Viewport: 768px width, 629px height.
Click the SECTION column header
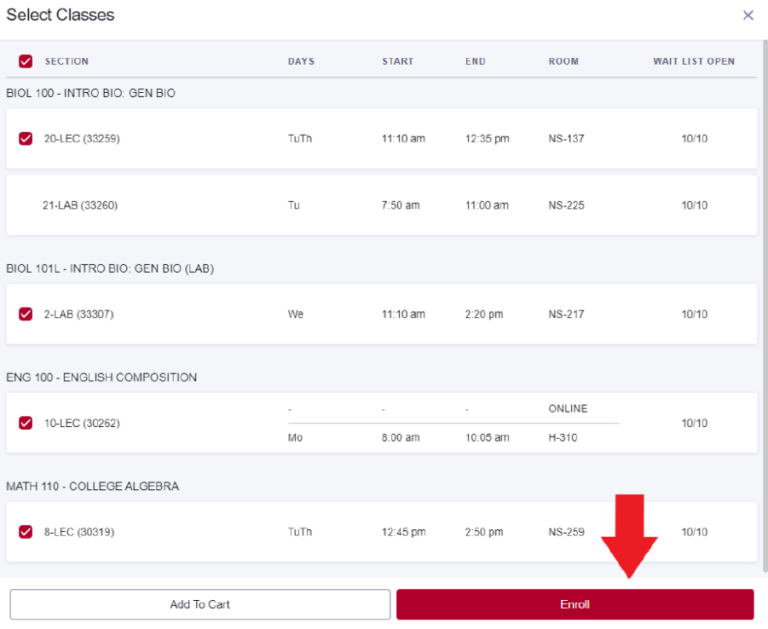66,61
